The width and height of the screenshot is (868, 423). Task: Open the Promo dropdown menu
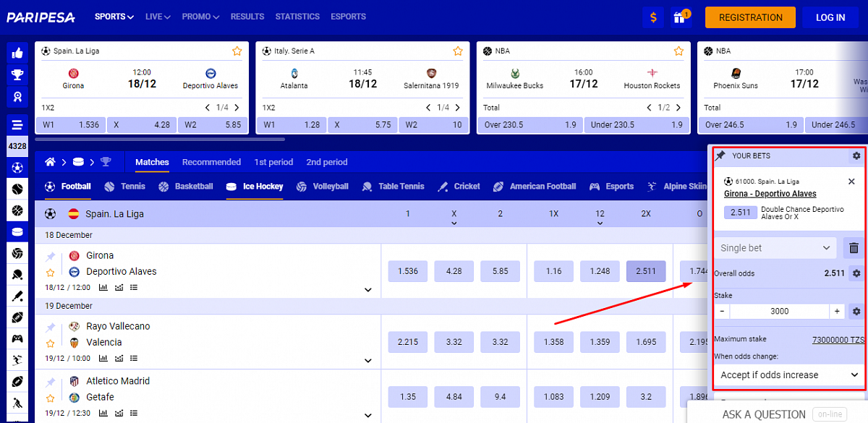point(201,17)
